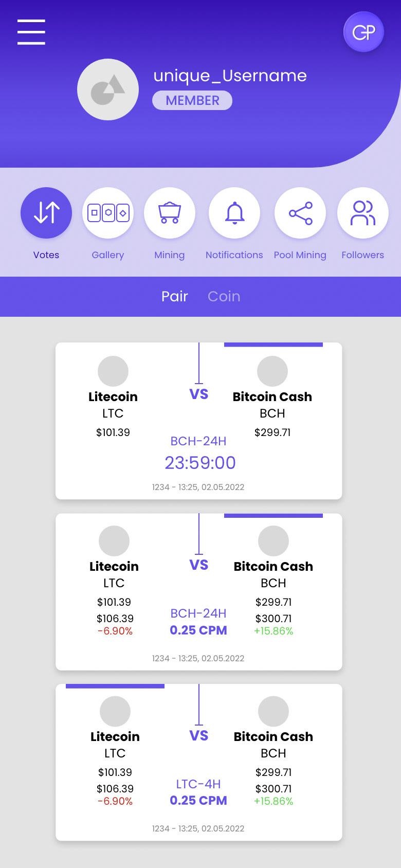Open the hamburger menu
Viewport: 401px width, 868px height.
(x=31, y=32)
